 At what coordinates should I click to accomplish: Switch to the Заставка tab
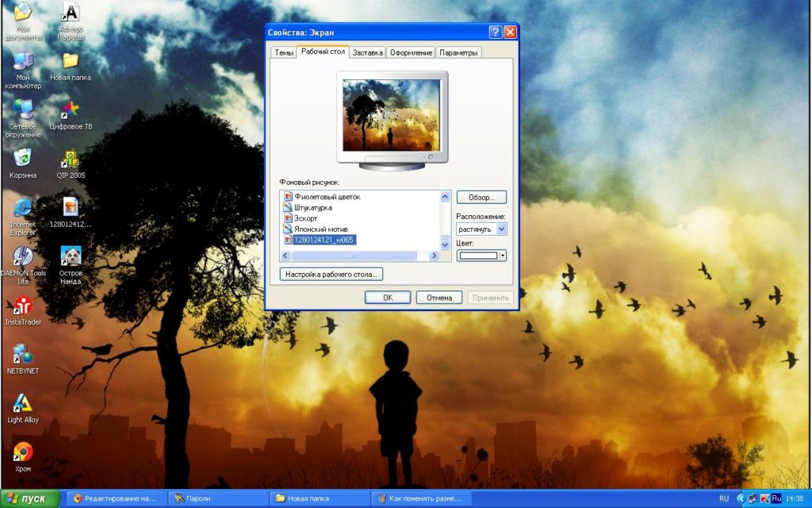coord(367,52)
